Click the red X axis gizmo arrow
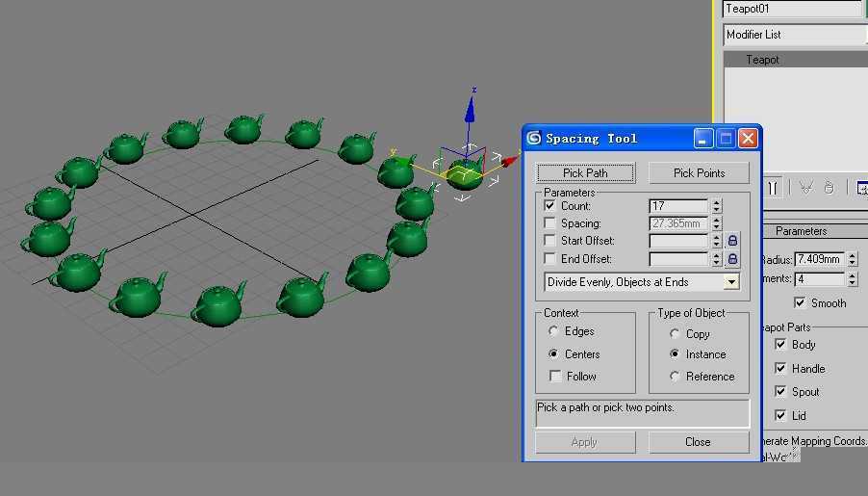This screenshot has height=496, width=868. click(508, 161)
